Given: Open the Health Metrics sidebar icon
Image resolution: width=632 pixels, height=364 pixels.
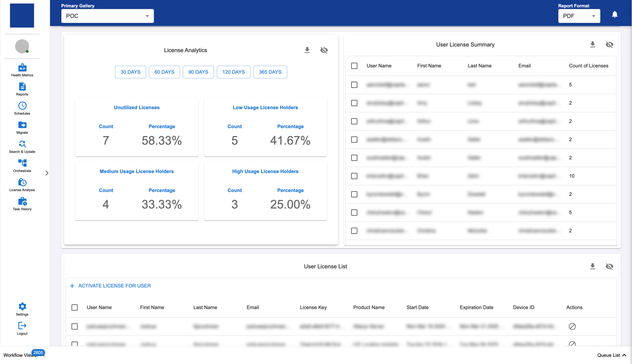Looking at the screenshot, I should coord(22,68).
